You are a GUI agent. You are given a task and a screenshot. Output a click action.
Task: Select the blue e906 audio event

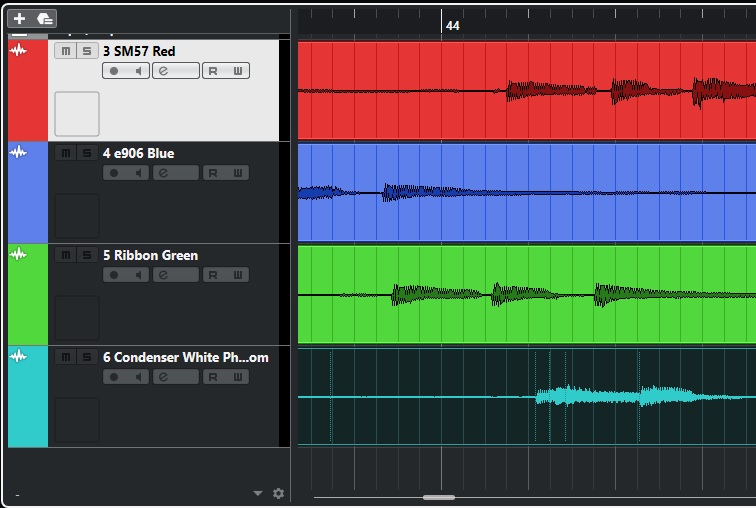coord(526,192)
